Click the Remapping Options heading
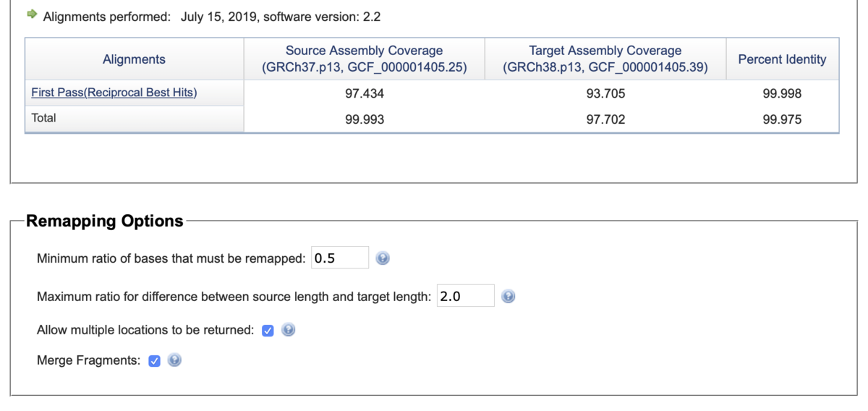Screen dimensions: 868x411 [105, 221]
